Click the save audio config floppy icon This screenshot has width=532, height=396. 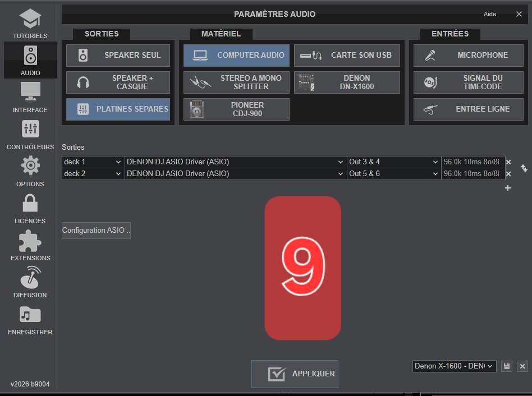tap(507, 366)
